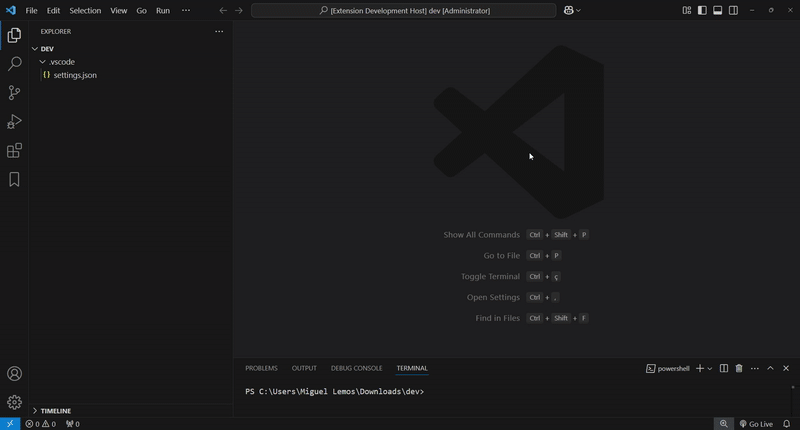
Task: Click the ports forwarded status item
Action: tap(72, 424)
